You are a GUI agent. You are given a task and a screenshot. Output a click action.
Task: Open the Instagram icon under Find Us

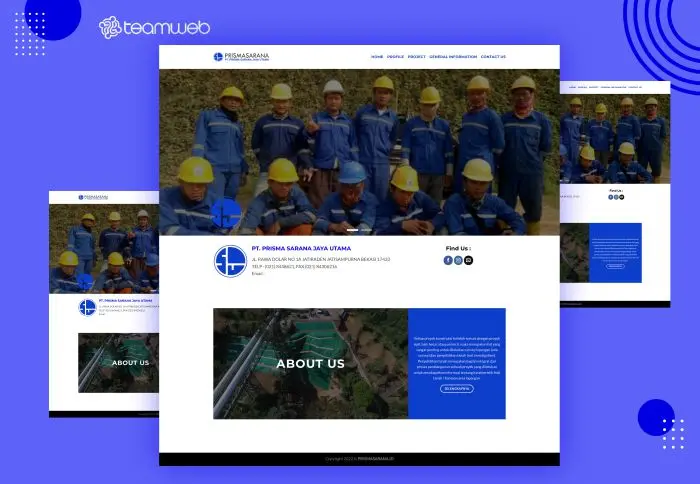[458, 260]
